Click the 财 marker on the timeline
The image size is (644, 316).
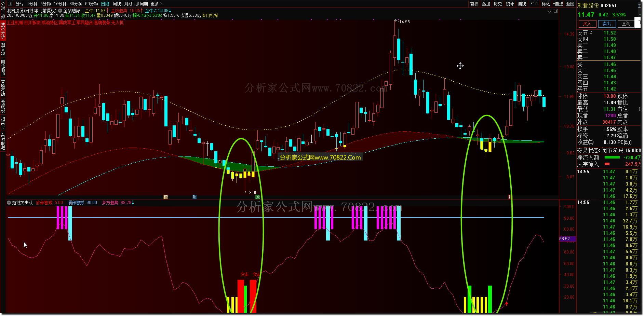point(194,197)
